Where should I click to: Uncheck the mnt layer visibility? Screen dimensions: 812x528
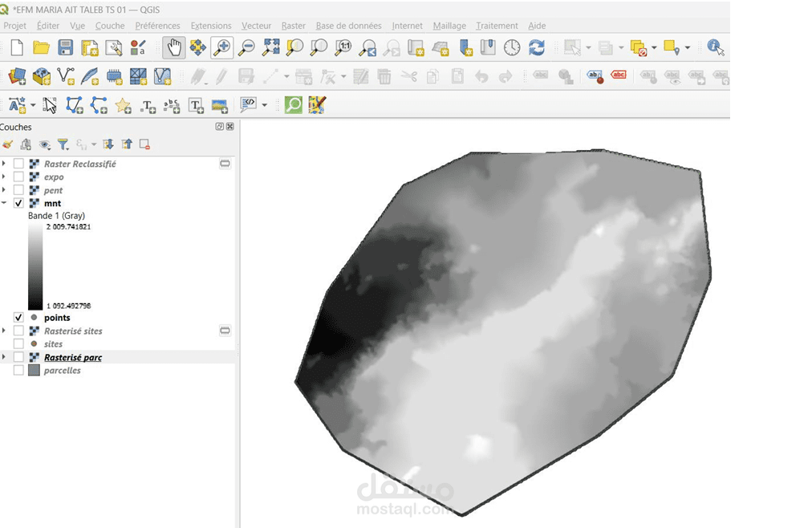(18, 203)
